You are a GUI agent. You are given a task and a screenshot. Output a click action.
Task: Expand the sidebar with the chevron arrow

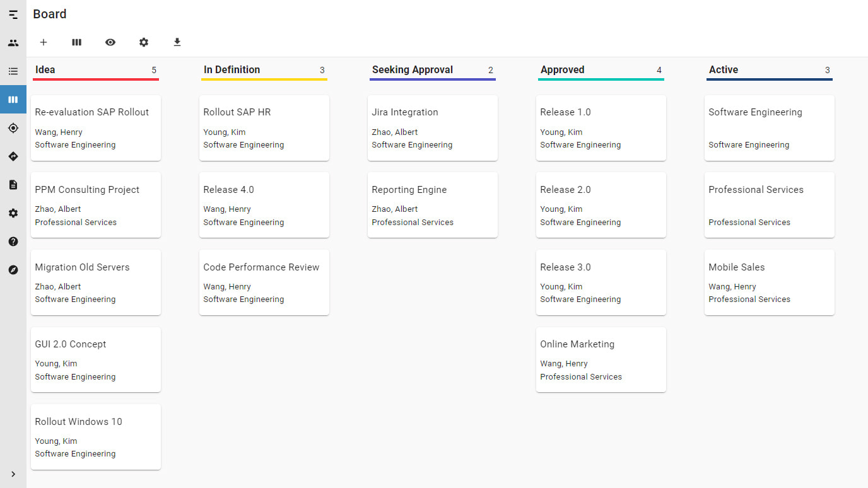[x=13, y=474]
